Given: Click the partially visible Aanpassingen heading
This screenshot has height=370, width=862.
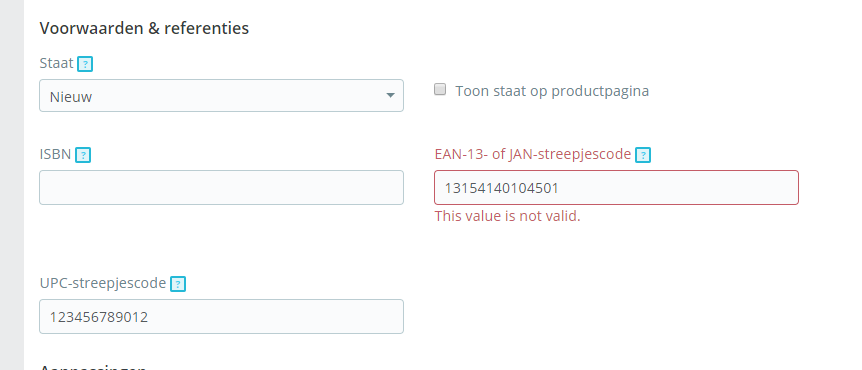Looking at the screenshot, I should point(92,367).
